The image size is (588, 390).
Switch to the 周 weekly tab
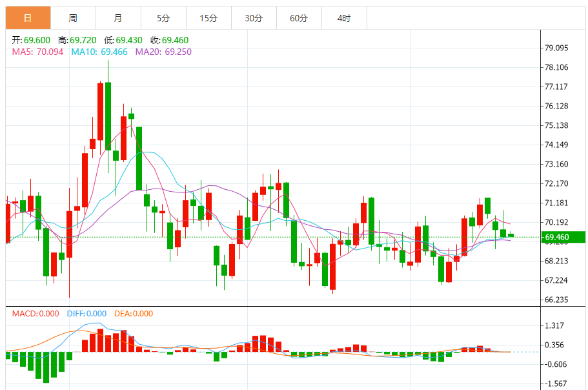(x=73, y=18)
